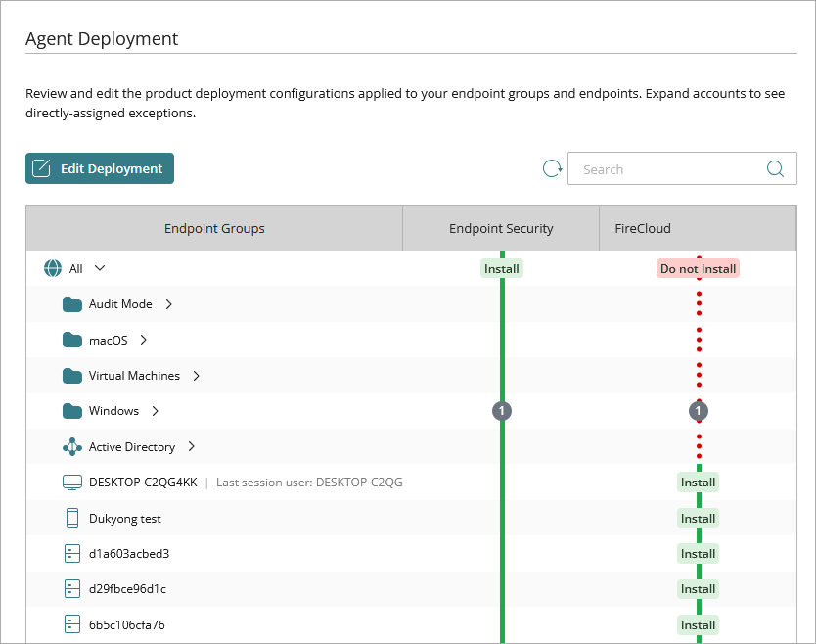
Task: Click the Virtual Machines folder icon
Action: pos(71,376)
